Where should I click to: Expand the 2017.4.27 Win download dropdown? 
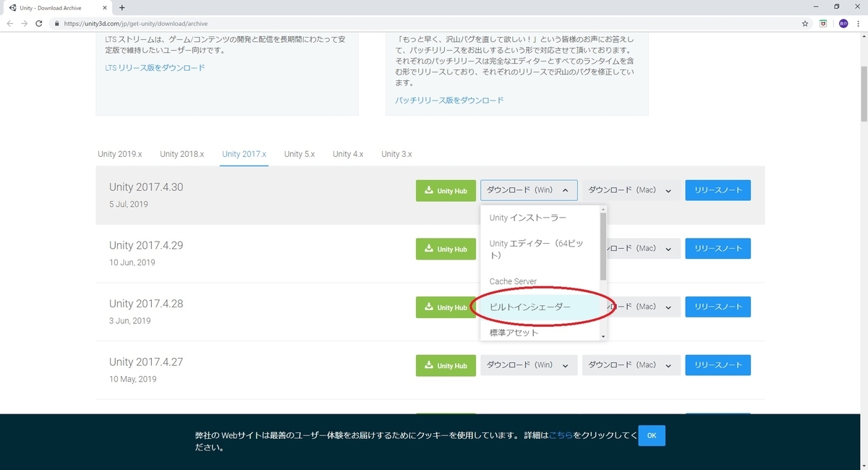[529, 364]
